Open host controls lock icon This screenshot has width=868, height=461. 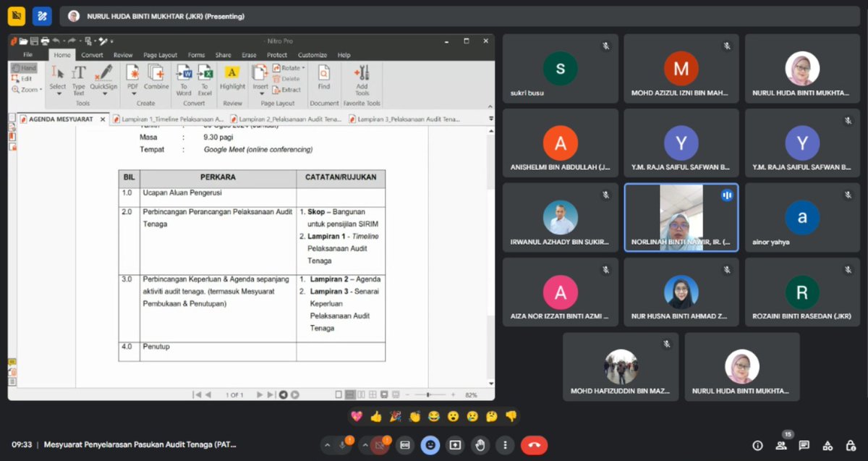click(x=851, y=445)
